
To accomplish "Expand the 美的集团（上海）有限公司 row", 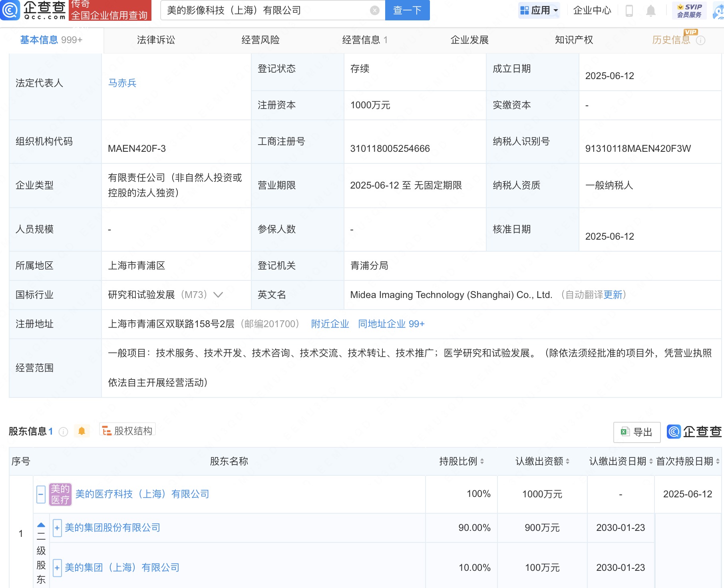I will [x=57, y=568].
